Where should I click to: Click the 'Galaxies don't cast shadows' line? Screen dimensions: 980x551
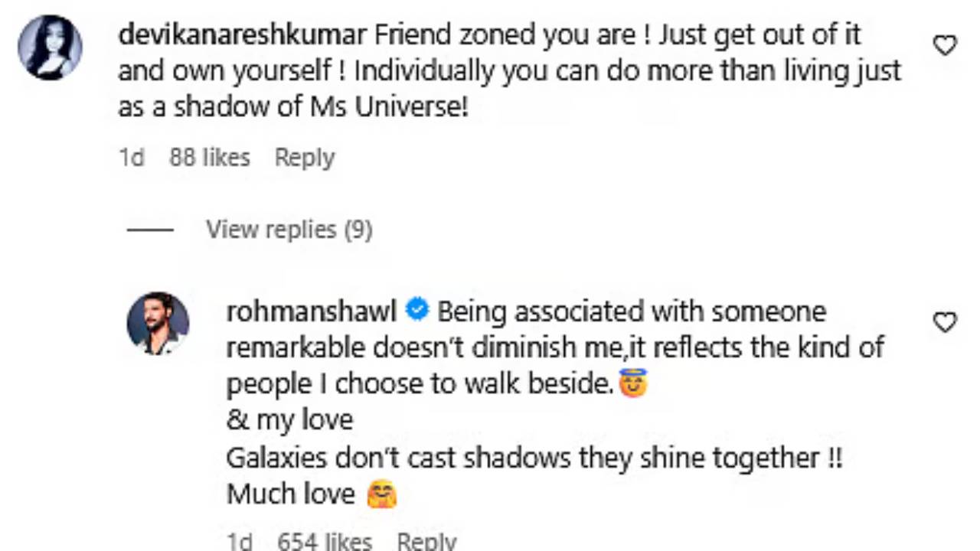point(534,458)
